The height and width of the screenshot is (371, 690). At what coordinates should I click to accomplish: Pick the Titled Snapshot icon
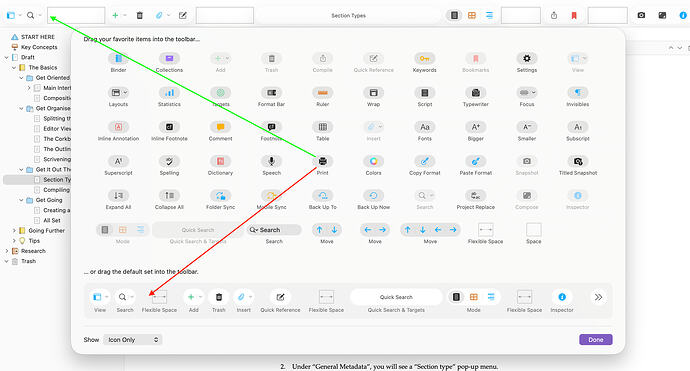click(x=577, y=162)
